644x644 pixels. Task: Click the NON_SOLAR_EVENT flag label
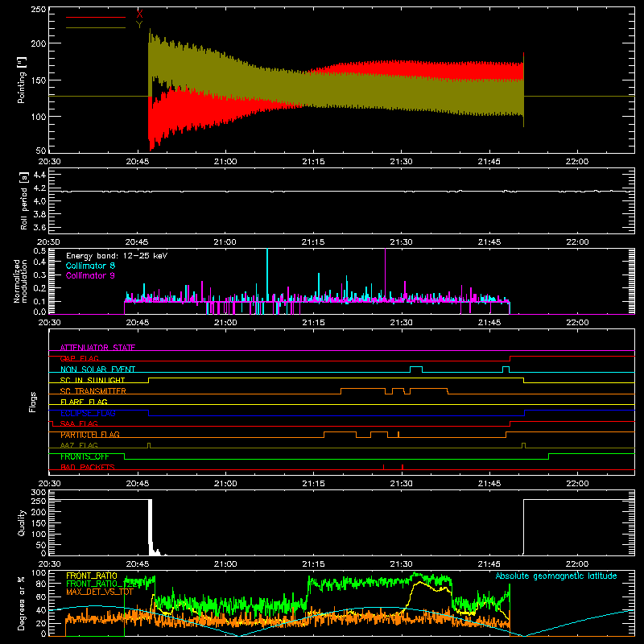pos(97,369)
